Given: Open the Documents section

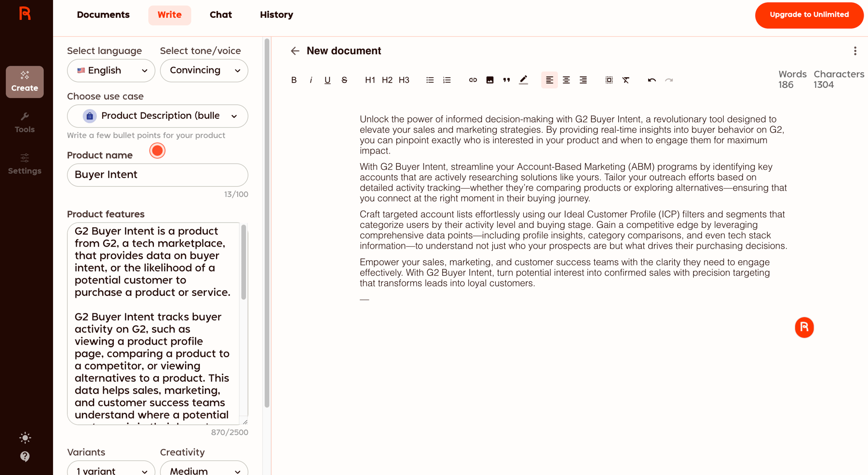Looking at the screenshot, I should 103,14.
